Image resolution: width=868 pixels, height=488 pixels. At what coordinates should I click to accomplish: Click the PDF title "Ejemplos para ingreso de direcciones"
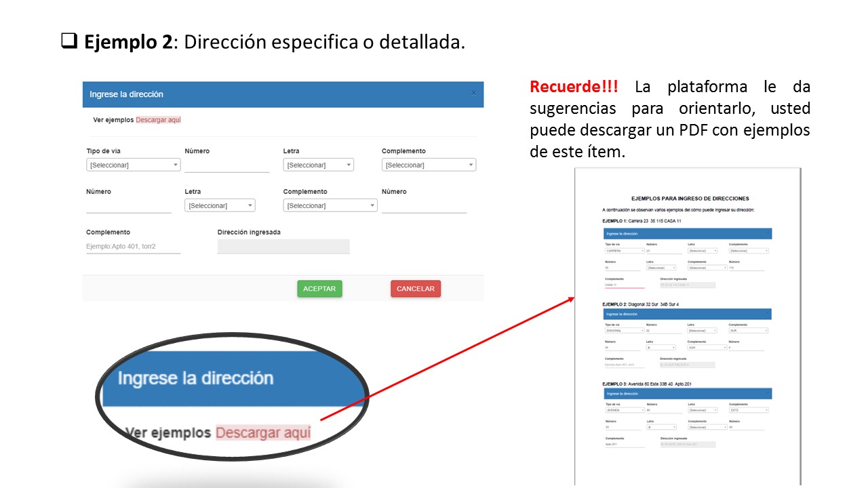click(x=690, y=199)
